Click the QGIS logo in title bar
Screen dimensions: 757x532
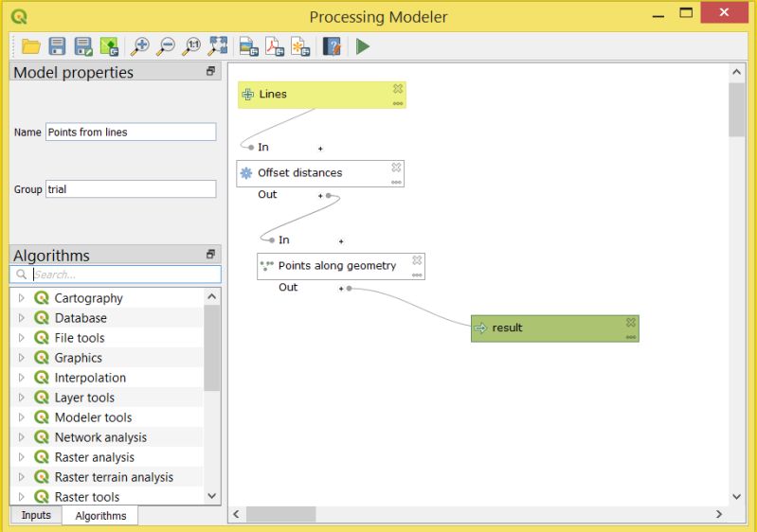click(x=19, y=17)
